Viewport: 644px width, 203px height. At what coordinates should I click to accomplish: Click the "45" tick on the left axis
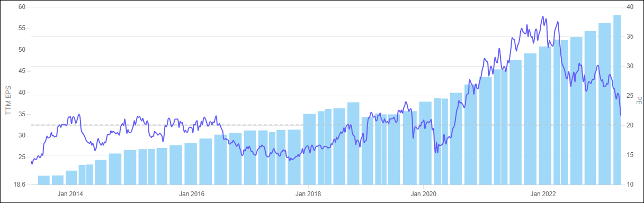point(22,71)
